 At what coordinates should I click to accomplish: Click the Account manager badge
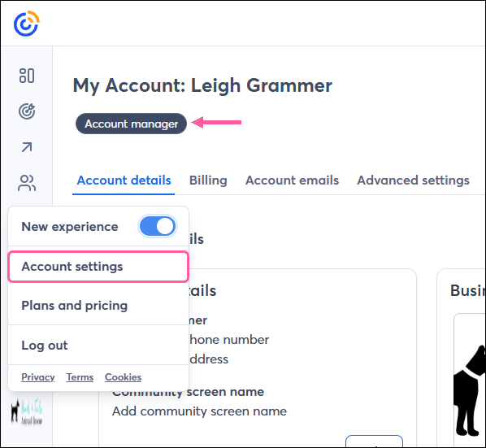click(x=131, y=124)
